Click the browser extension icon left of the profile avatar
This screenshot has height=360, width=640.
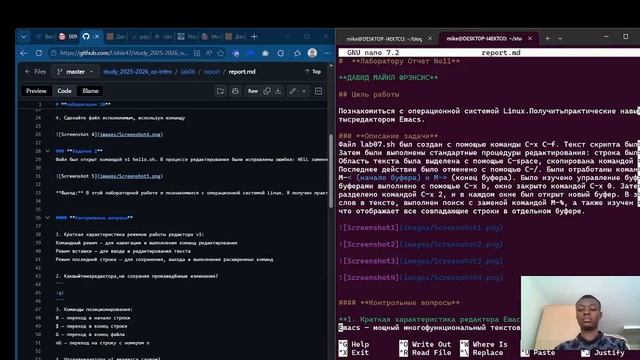coord(297,53)
